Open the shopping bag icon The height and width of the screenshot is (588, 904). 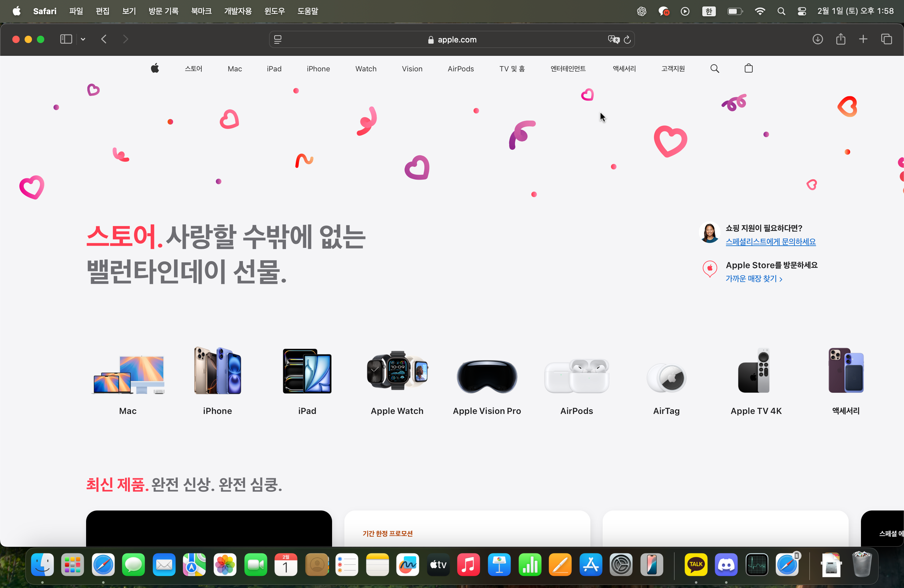[x=749, y=68]
